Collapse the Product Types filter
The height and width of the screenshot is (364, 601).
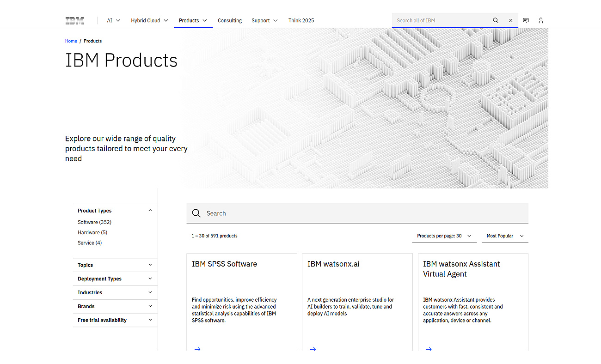click(115, 211)
